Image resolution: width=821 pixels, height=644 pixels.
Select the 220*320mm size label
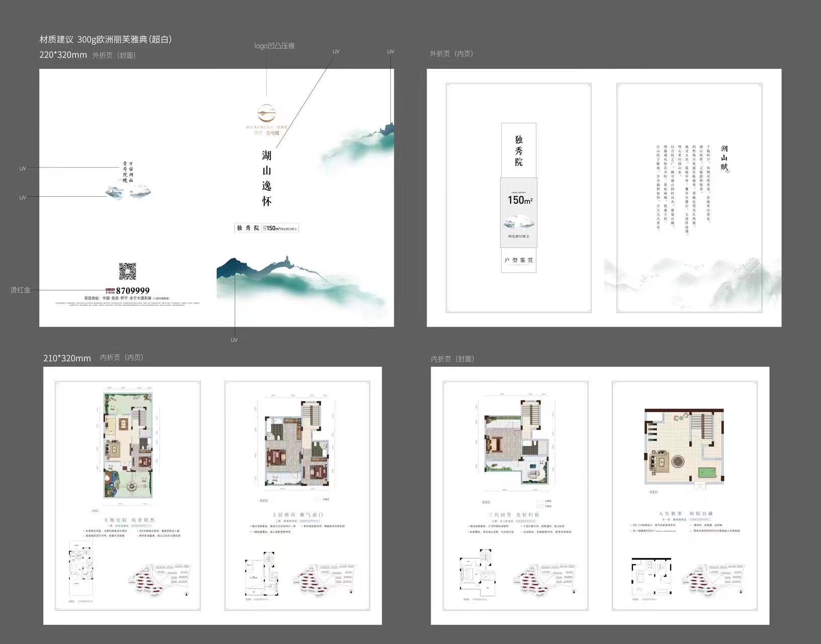click(x=63, y=55)
